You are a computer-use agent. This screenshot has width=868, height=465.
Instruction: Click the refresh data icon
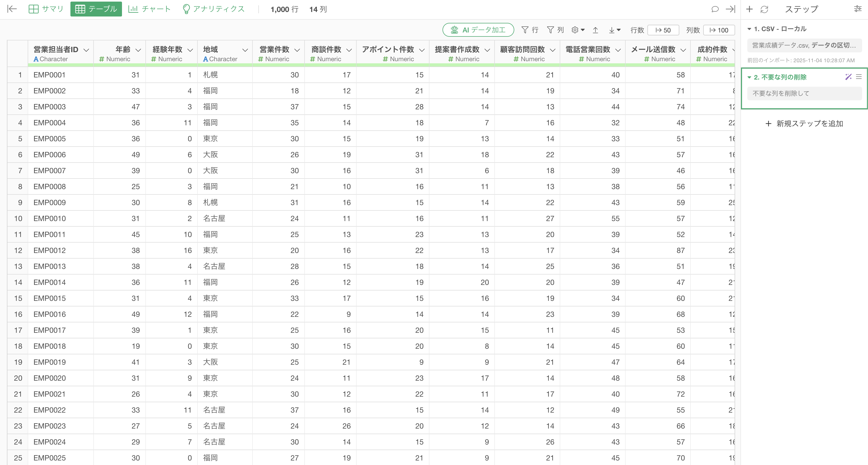[764, 9]
